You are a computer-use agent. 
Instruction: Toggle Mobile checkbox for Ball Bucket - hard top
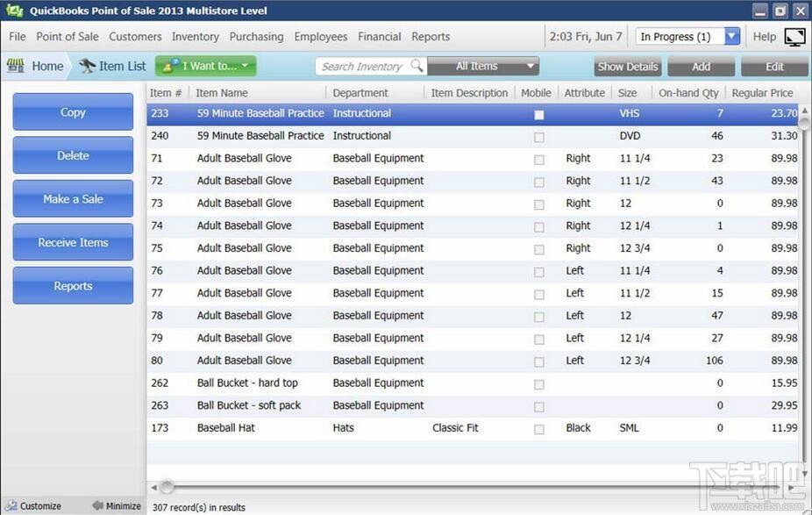pos(539,384)
